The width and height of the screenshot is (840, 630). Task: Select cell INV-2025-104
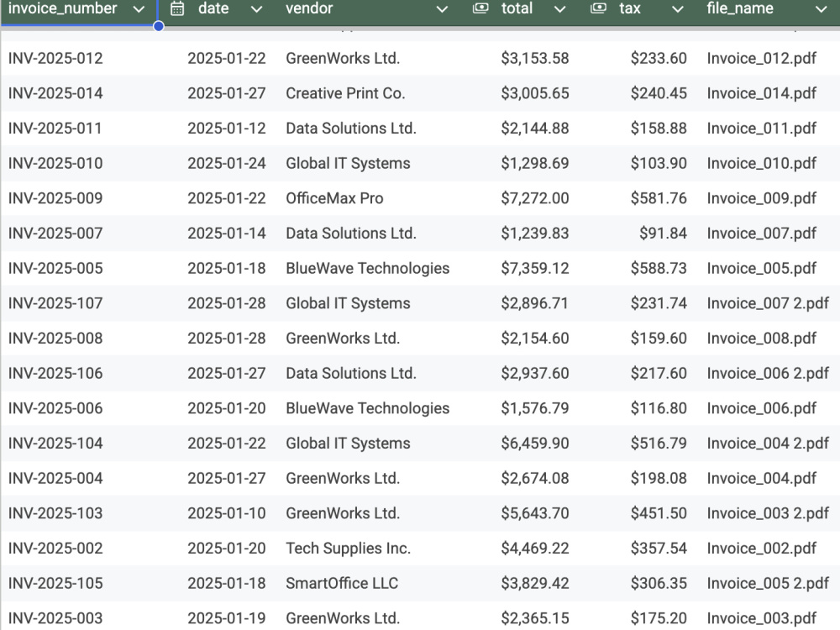55,443
